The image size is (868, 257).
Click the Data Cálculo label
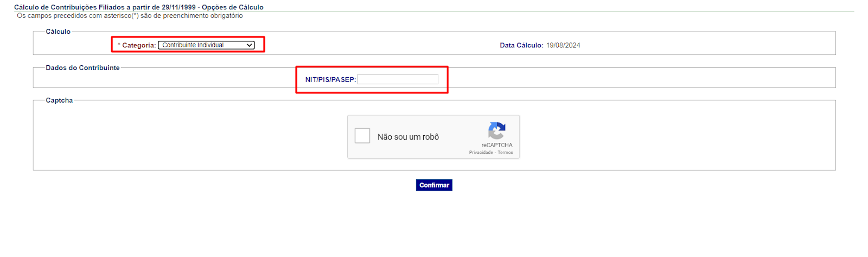tap(521, 46)
